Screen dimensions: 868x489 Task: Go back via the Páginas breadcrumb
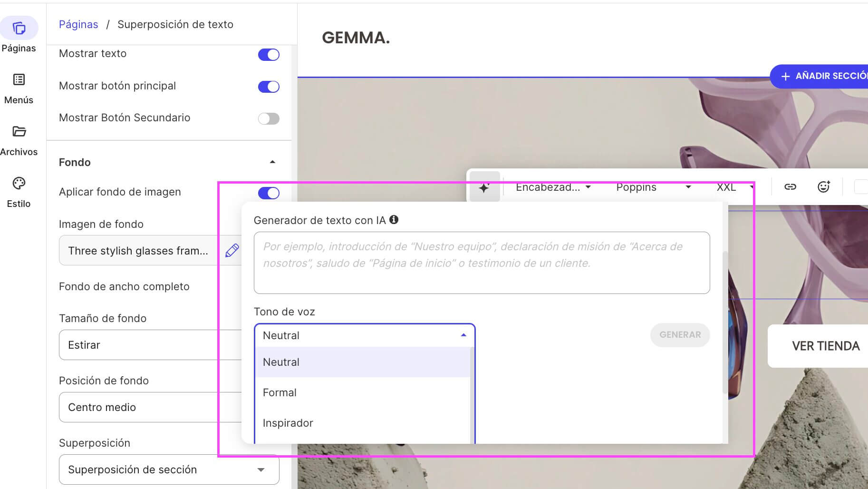[x=78, y=24]
